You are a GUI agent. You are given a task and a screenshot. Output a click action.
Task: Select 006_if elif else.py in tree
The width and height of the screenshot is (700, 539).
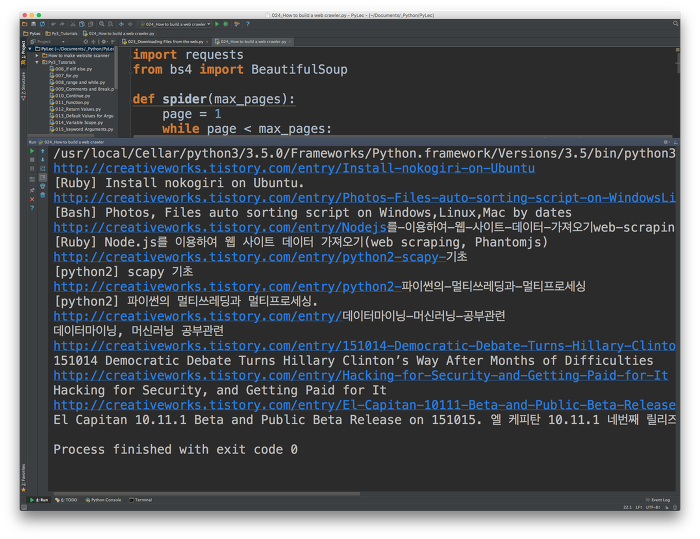(71, 69)
